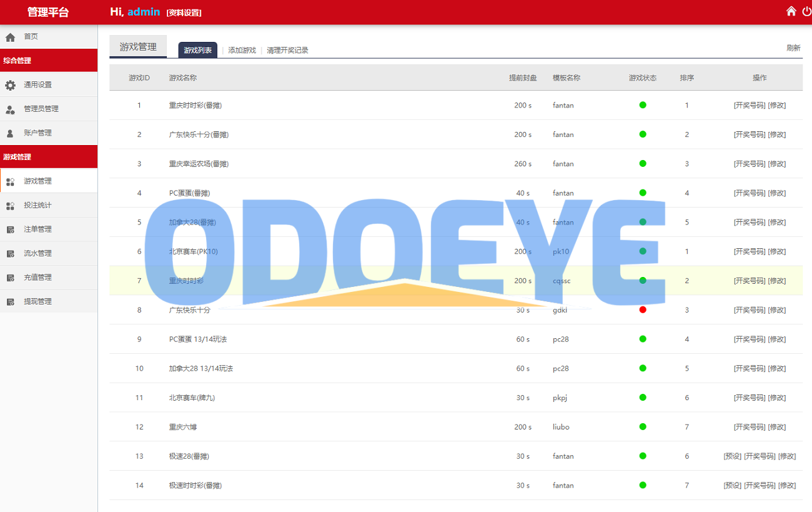This screenshot has height=512, width=812.
Task: Click green status dot for 重庆时时彩(番摊)
Action: pos(643,105)
